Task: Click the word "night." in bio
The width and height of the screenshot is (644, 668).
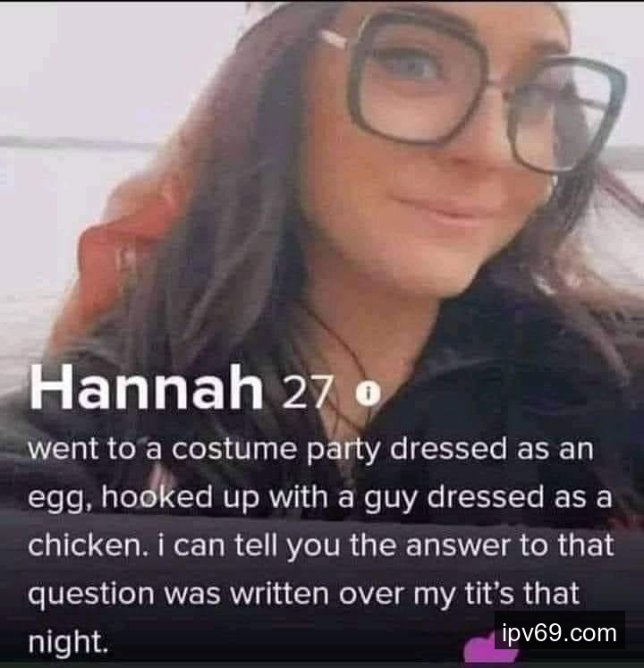Action: 67,642
